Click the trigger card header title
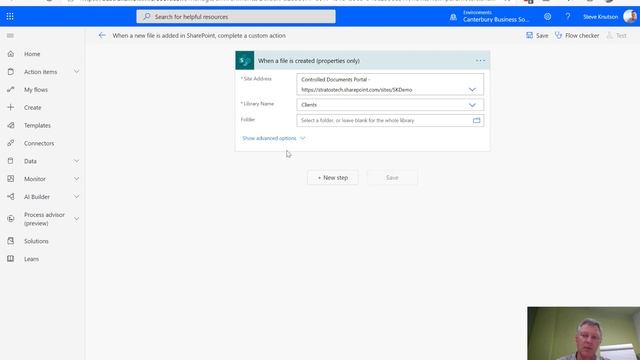Image resolution: width=640 pixels, height=360 pixels. click(309, 61)
